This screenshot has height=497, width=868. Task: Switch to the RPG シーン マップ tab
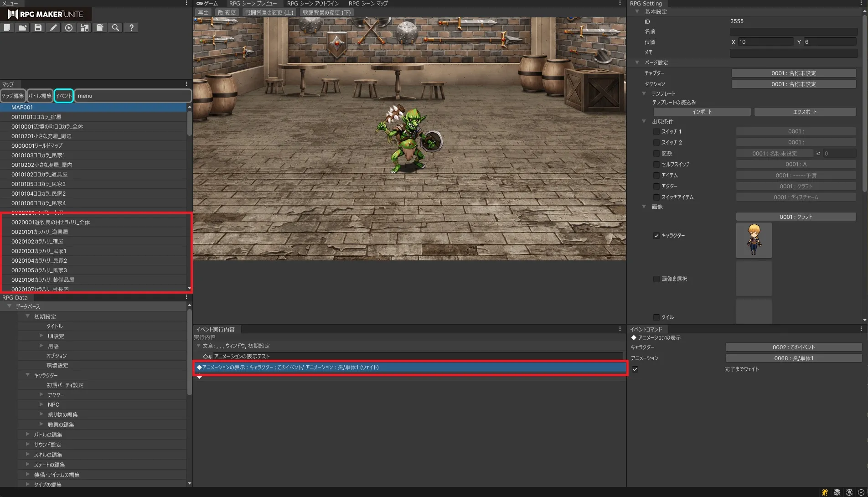(368, 4)
